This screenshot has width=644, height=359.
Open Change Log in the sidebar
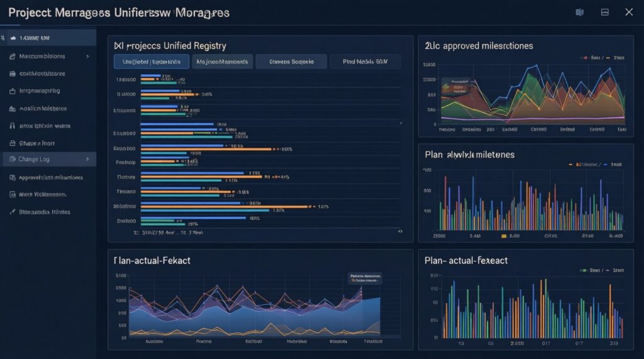35,160
